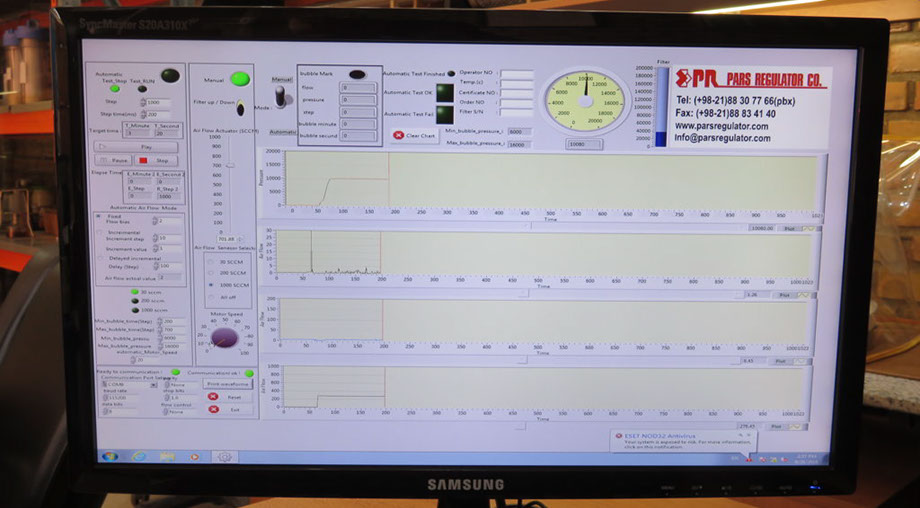
Task: Click the Clear Chart button
Action: (414, 135)
